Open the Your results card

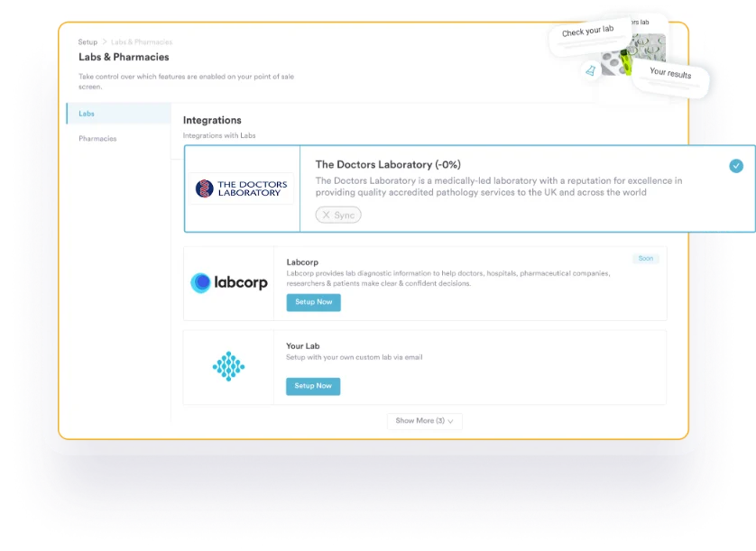coord(669,73)
